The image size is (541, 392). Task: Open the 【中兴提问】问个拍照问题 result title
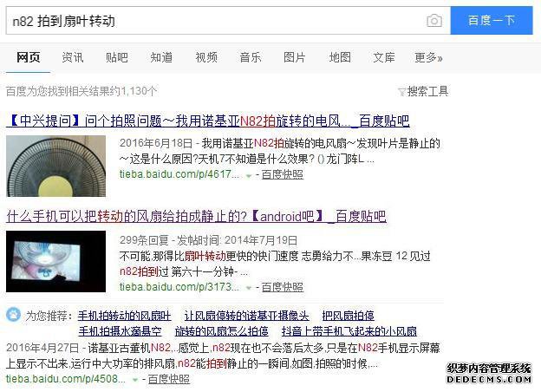[x=208, y=121]
